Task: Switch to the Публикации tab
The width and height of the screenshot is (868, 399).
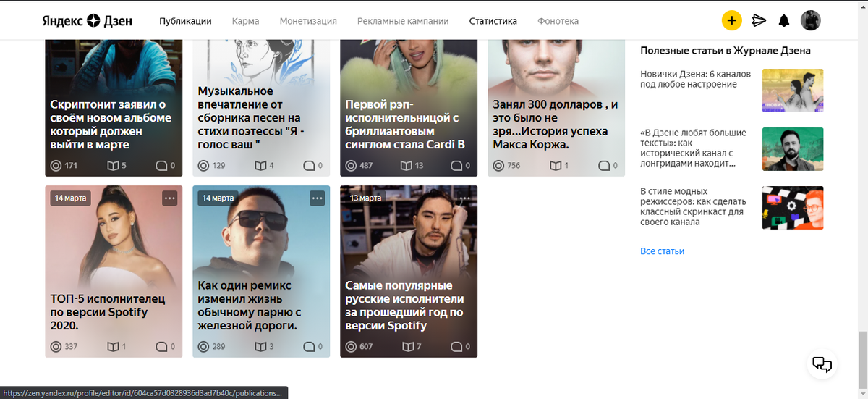Action: (185, 21)
